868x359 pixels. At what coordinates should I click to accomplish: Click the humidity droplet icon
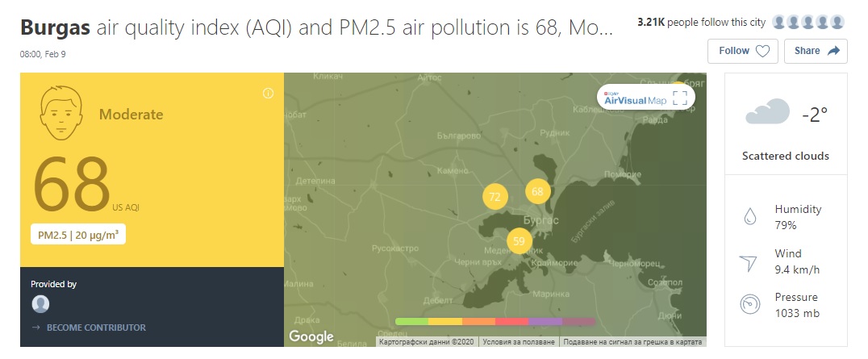tap(749, 216)
